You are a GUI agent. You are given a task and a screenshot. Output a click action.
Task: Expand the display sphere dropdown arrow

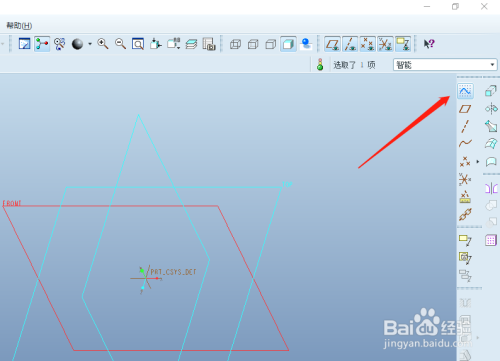[x=90, y=44]
